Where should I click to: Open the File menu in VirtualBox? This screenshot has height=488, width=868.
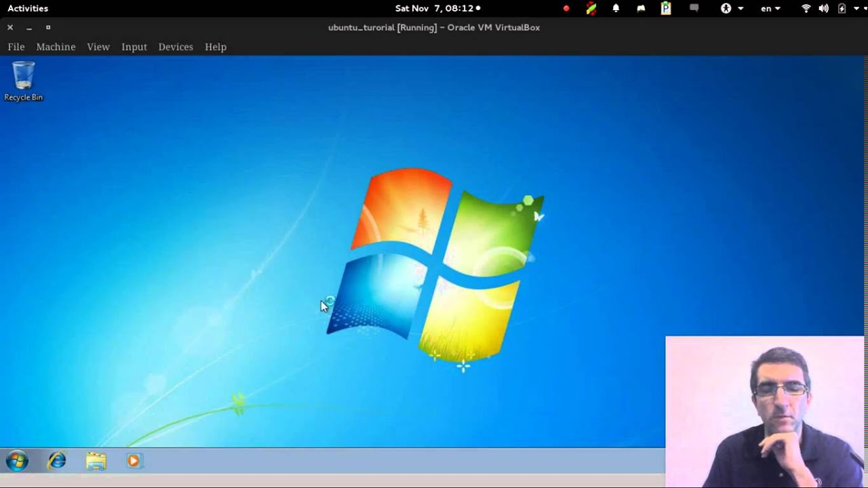[16, 47]
